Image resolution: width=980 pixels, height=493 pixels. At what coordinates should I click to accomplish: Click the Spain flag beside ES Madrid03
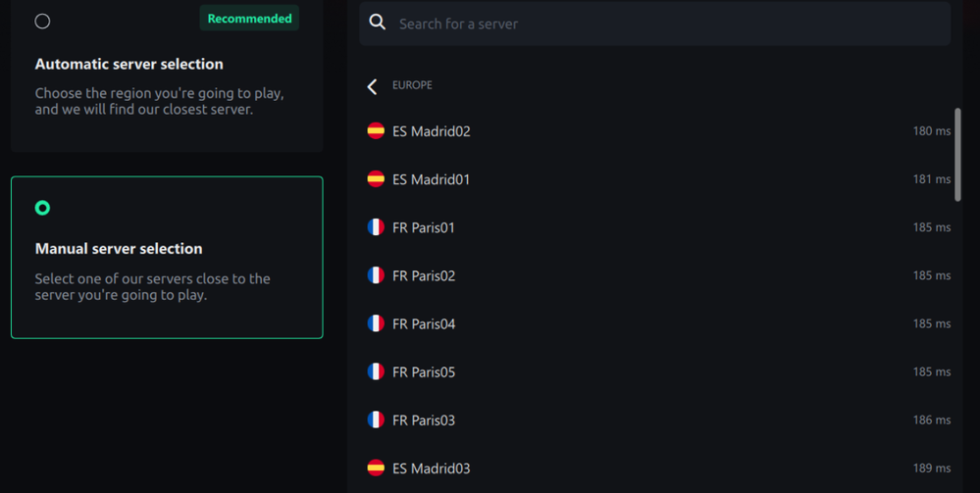(x=376, y=468)
